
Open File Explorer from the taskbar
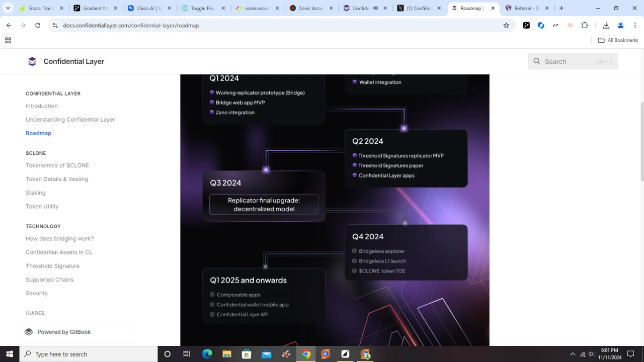point(226,354)
